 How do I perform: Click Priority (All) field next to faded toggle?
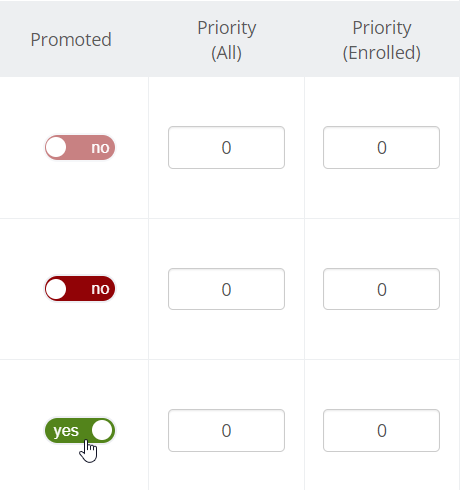click(x=226, y=147)
